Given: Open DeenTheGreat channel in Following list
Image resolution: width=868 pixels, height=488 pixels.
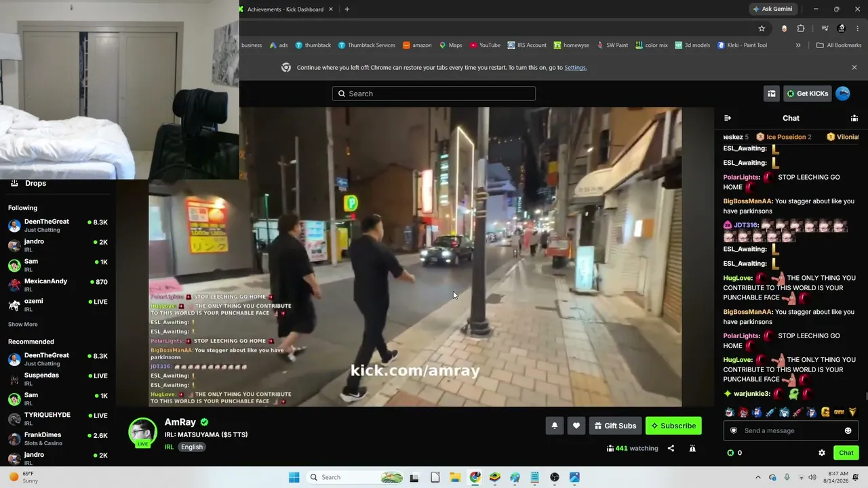Looking at the screenshot, I should coord(58,225).
